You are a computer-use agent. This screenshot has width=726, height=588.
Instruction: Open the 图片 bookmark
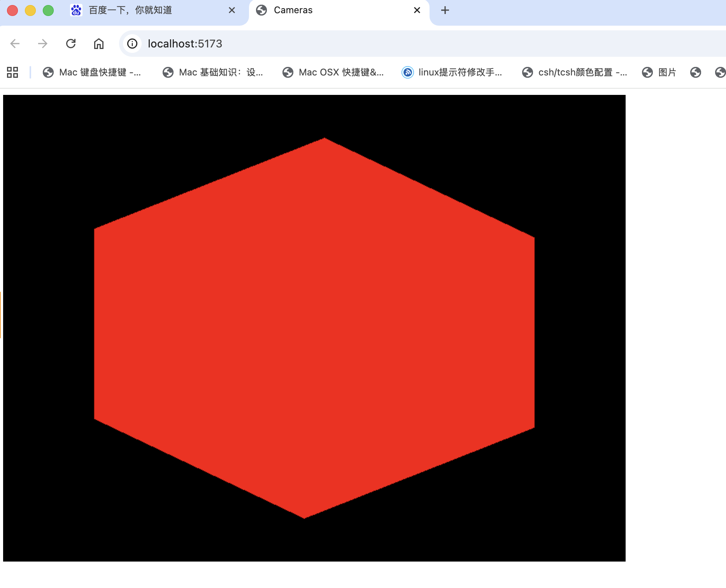pos(659,72)
